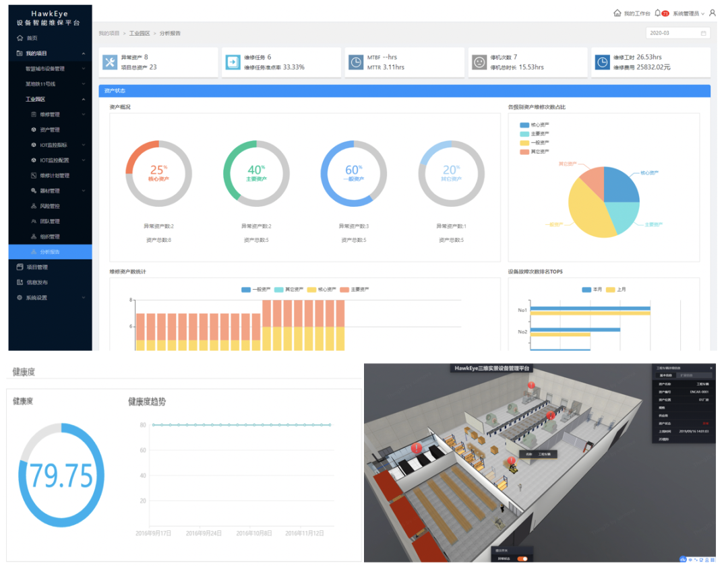
Task: Click the 资产状态 blue section header
Action: [x=404, y=91]
